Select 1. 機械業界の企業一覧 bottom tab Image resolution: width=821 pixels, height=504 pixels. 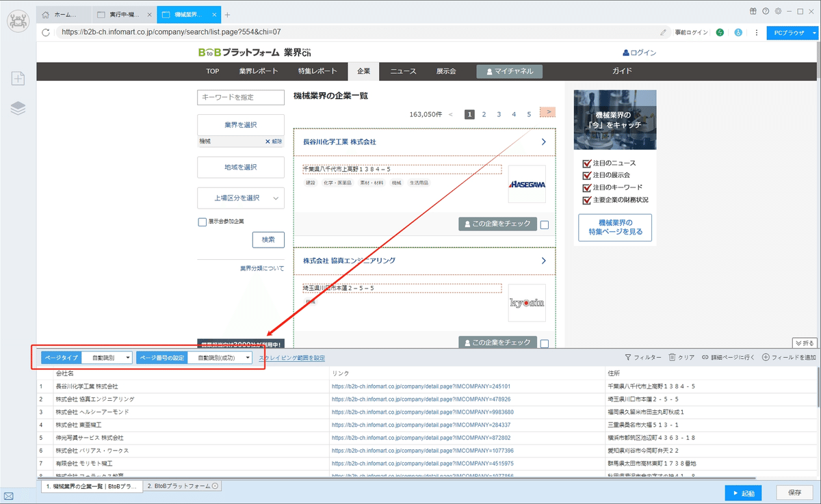coord(91,486)
